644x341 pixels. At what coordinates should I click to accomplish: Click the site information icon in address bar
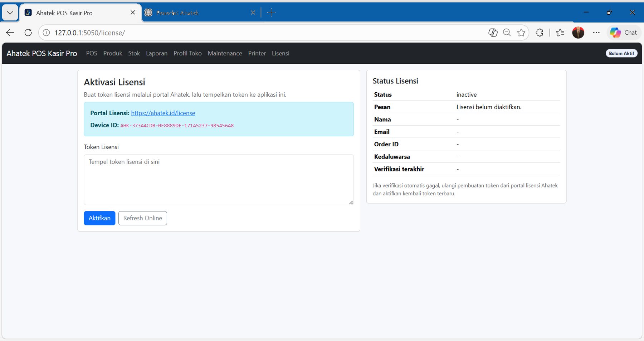click(46, 33)
